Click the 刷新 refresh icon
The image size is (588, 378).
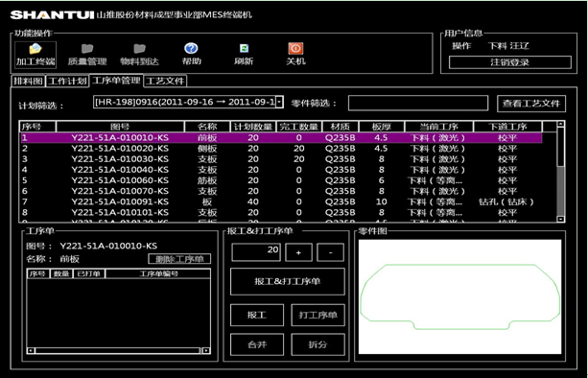click(x=244, y=55)
